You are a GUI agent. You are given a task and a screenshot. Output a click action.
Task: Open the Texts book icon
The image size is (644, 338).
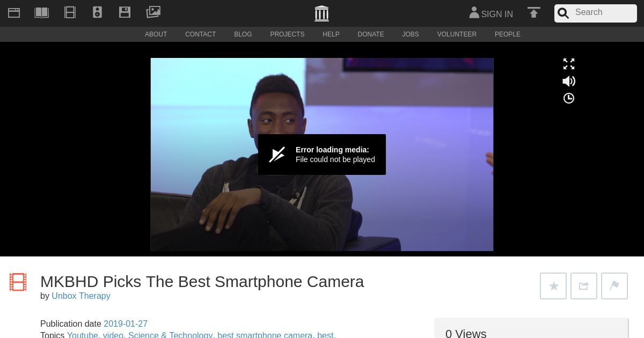[41, 12]
